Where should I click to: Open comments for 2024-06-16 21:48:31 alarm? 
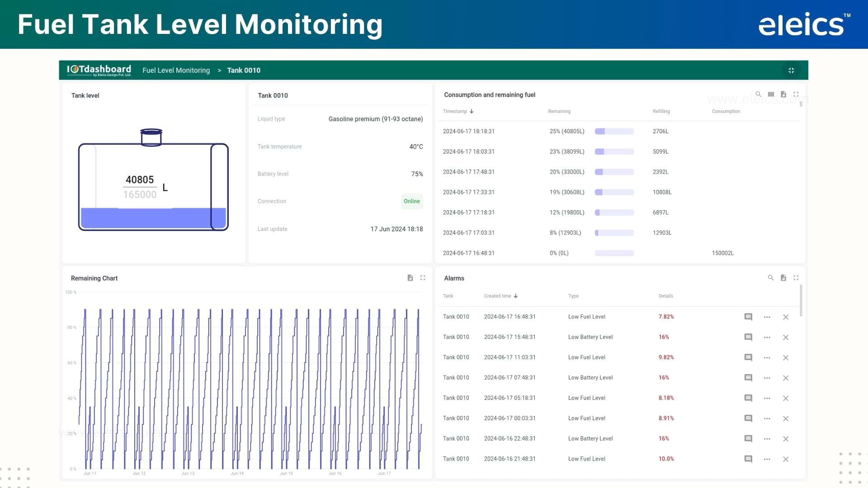748,460
